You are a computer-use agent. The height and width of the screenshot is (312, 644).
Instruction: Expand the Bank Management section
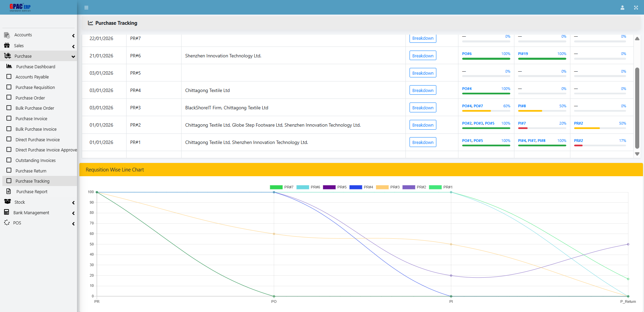click(73, 213)
